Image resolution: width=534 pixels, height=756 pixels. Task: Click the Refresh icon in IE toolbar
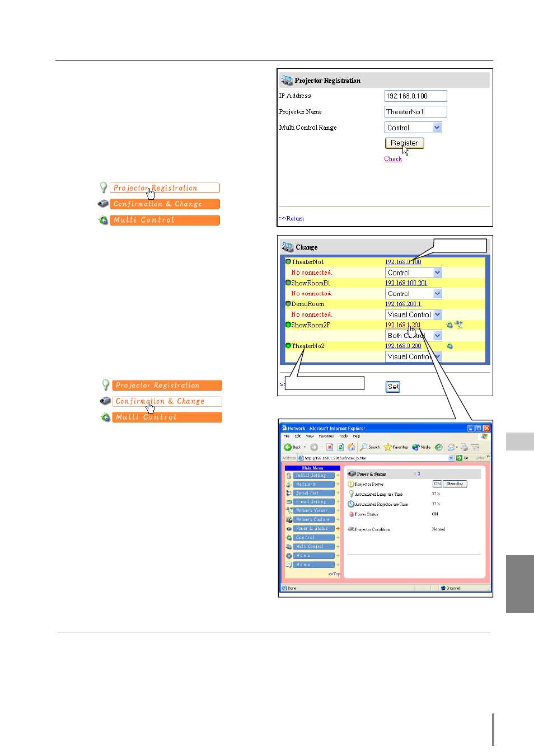[340, 447]
